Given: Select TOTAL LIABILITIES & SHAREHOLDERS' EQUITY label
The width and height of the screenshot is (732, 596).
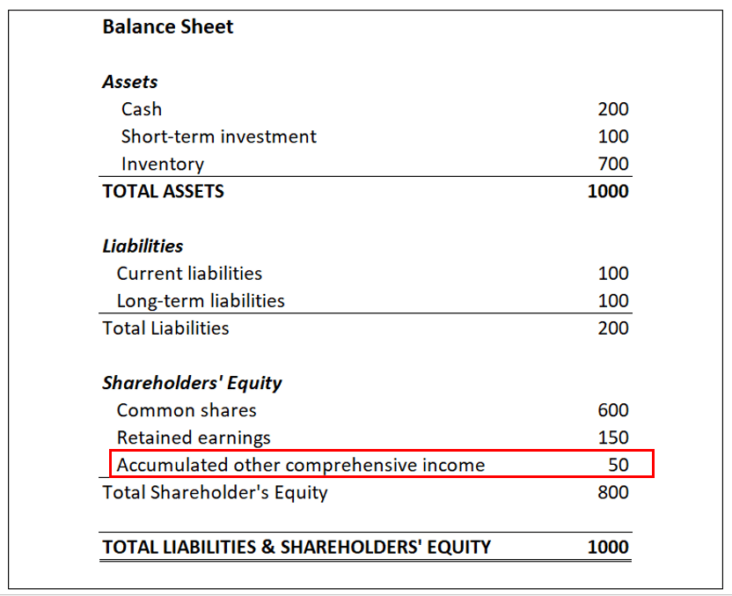Looking at the screenshot, I should coord(296,547).
